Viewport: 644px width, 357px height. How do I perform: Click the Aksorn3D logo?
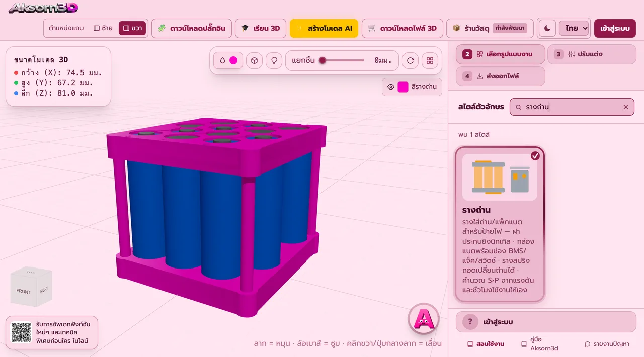pyautogui.click(x=43, y=8)
